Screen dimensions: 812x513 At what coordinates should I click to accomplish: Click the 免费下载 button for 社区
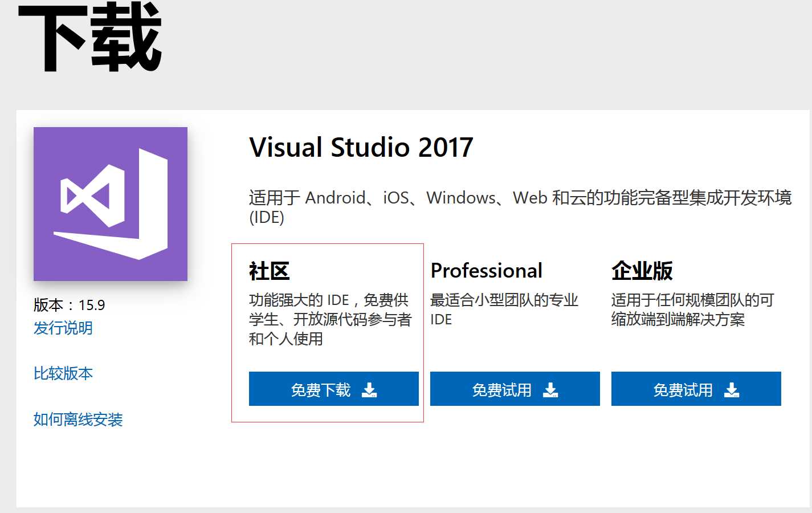(x=334, y=389)
